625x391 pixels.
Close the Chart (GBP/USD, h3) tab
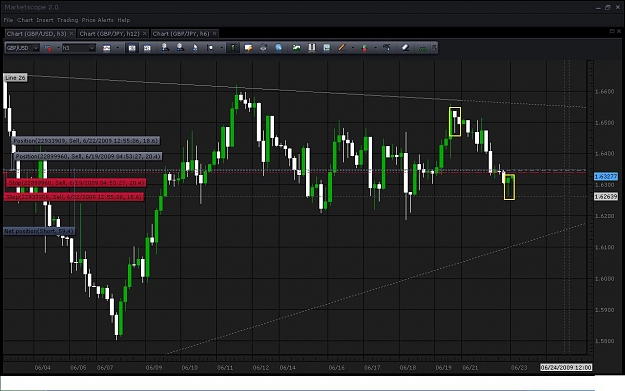tap(71, 34)
